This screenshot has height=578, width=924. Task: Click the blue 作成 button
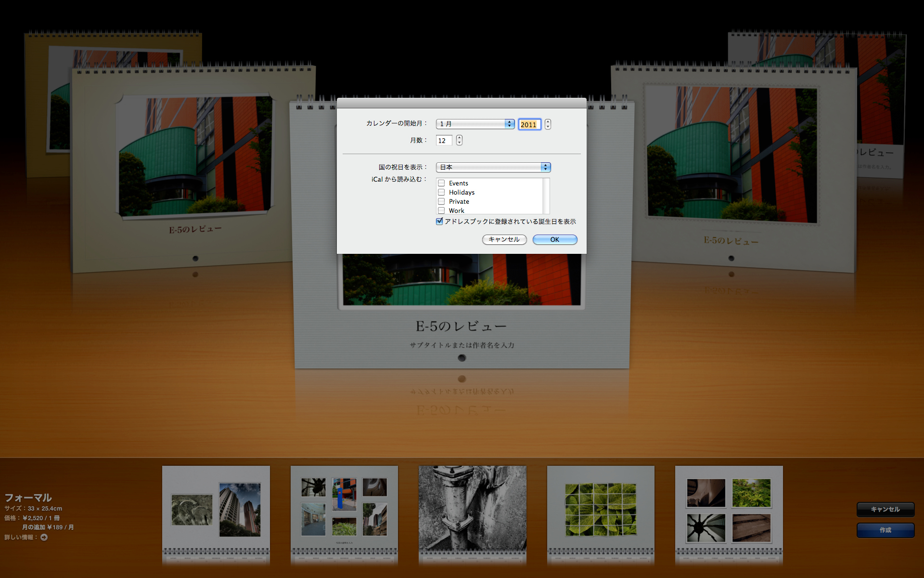[885, 530]
